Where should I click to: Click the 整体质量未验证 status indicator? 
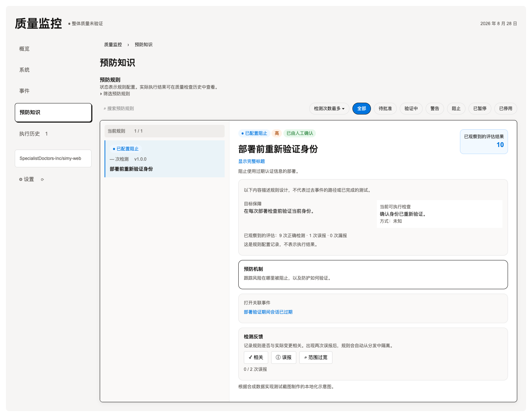point(86,24)
